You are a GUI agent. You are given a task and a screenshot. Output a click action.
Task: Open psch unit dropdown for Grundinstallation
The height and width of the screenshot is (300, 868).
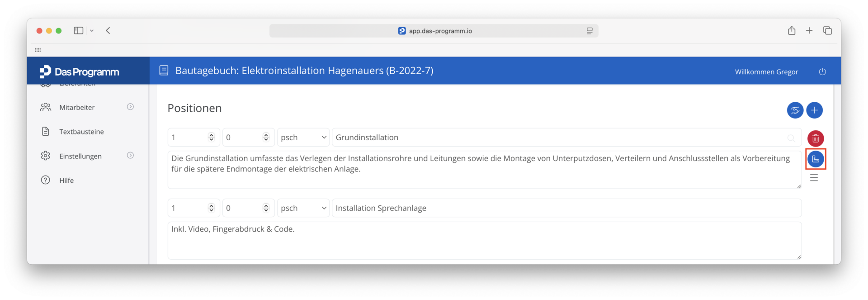point(303,137)
